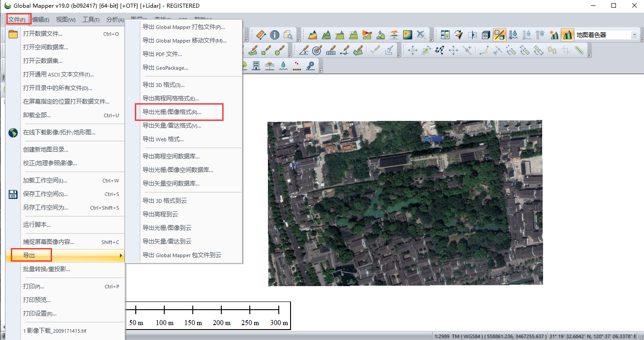The image size is (644, 340).
Task: Click the 1:2989 scale in status bar
Action: 442,336
